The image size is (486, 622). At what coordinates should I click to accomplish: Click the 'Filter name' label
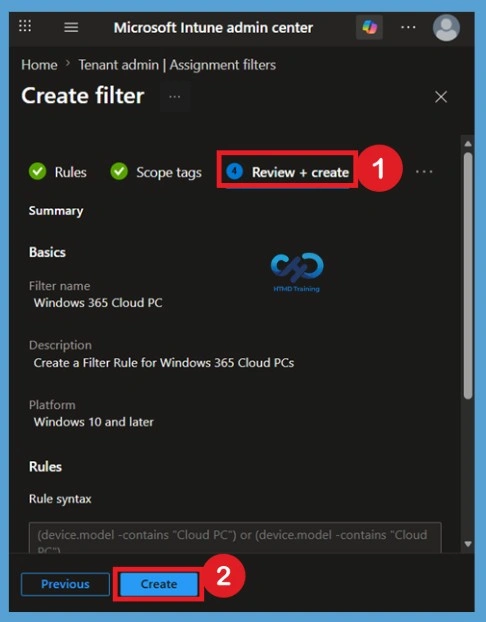[60, 286]
